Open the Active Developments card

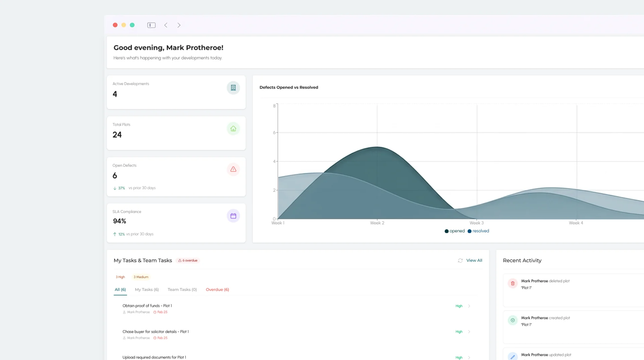176,92
